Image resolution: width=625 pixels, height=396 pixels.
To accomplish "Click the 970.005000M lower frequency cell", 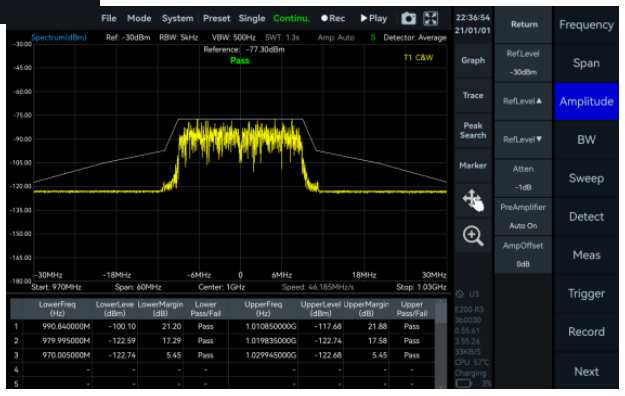I will [x=57, y=355].
